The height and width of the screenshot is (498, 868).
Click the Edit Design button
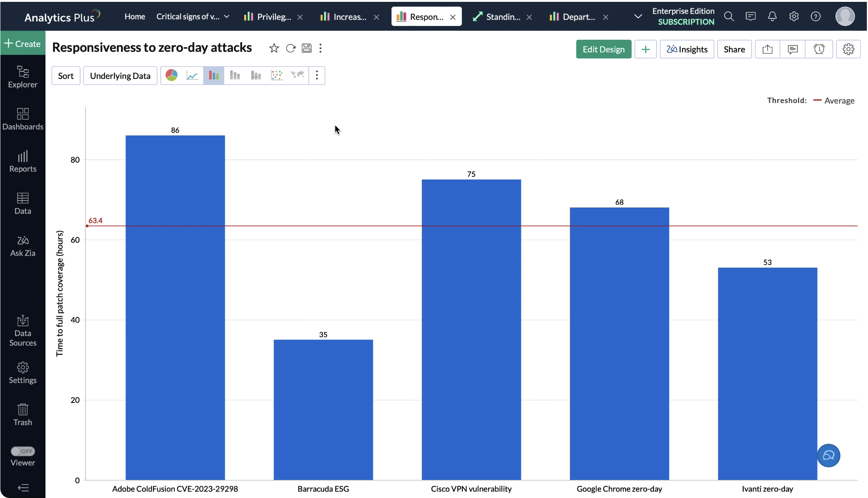(603, 49)
